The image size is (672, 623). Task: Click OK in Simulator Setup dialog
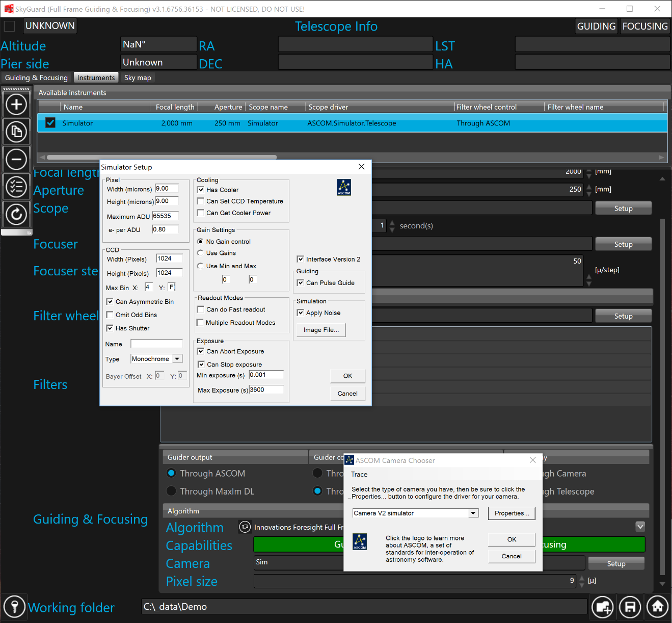pyautogui.click(x=347, y=376)
